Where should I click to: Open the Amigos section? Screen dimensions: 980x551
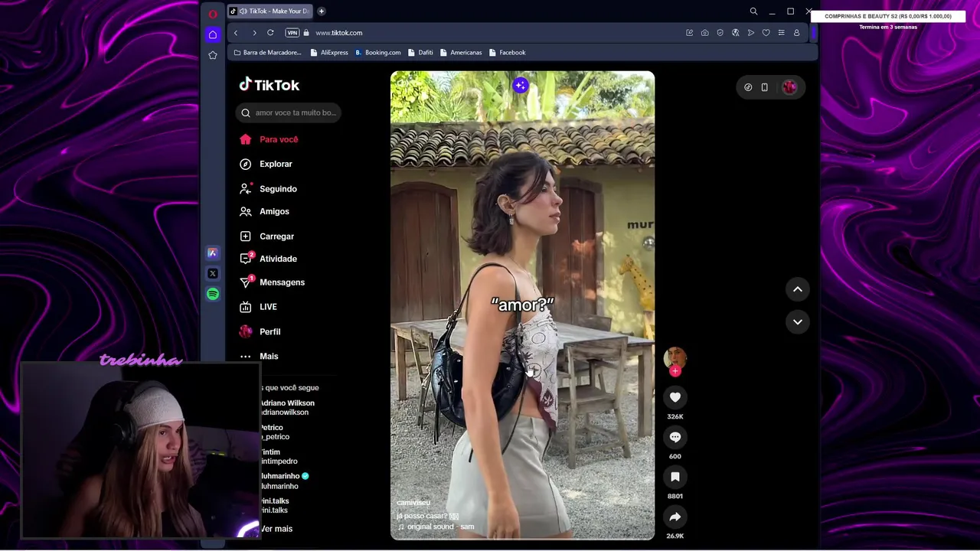point(274,211)
